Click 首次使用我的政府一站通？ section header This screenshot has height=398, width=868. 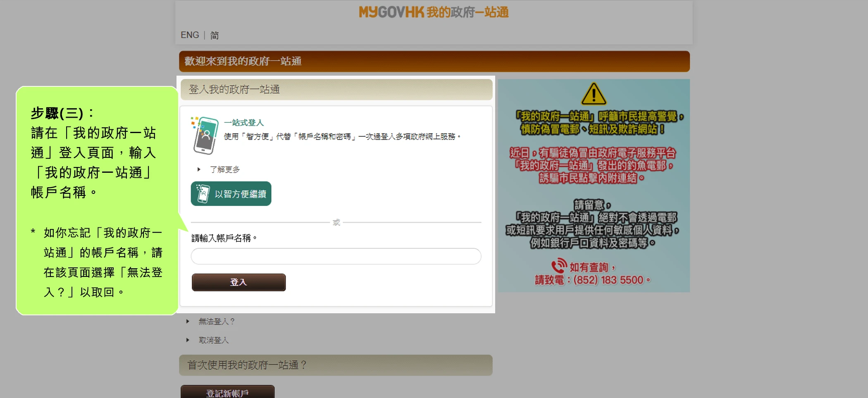pyautogui.click(x=336, y=365)
